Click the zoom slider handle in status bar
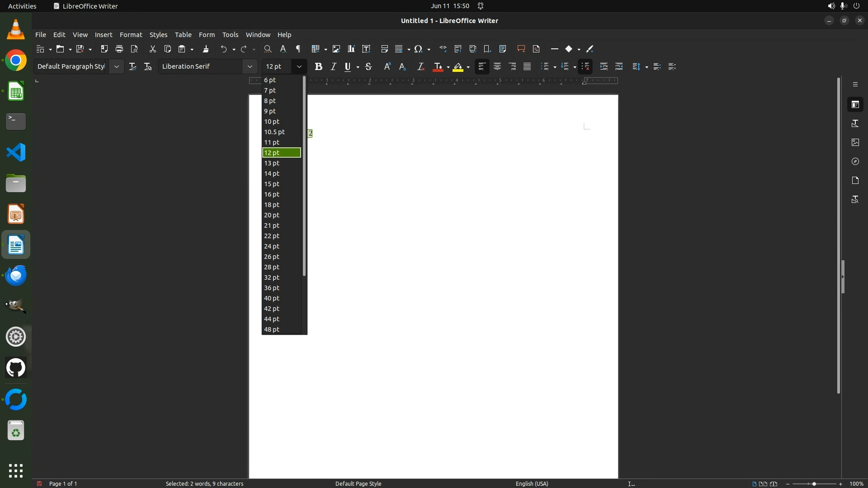Image resolution: width=868 pixels, height=488 pixels. click(814, 484)
